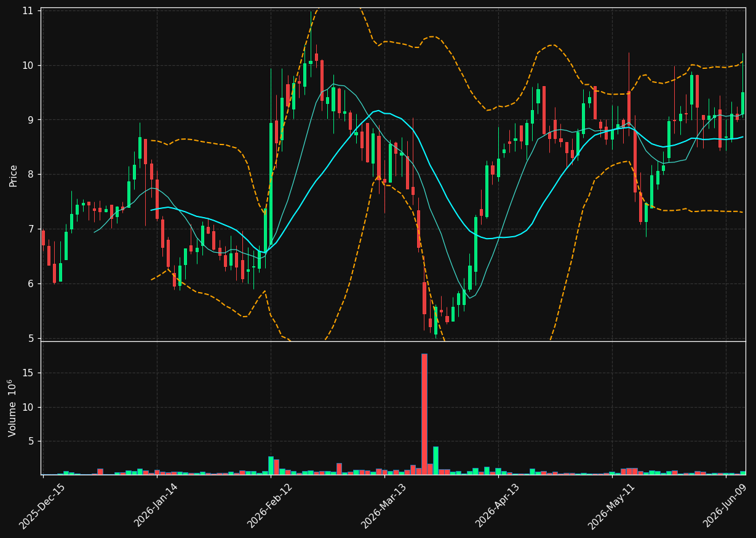The image size is (756, 538).
Task: Click the Price axis title
Action: (x=14, y=175)
